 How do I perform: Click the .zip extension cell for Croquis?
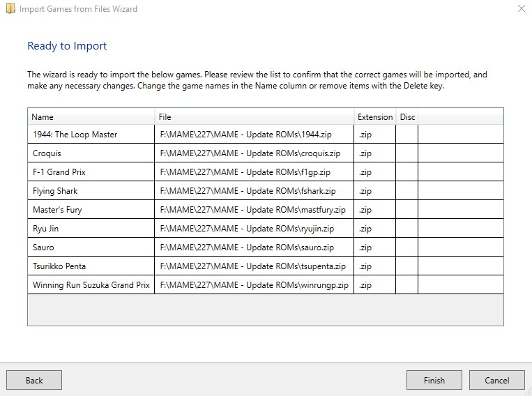[x=375, y=153]
